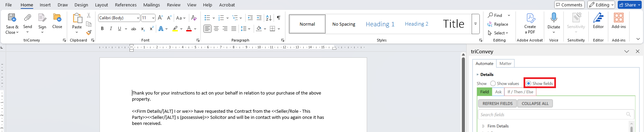644x132 pixels.
Task: Increase indent icon
Action: pyautogui.click(x=259, y=18)
